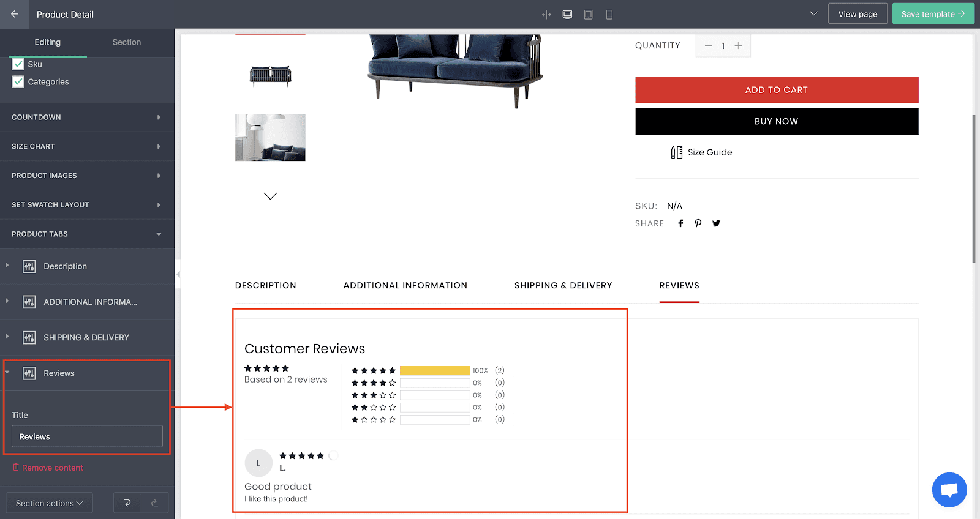
Task: Share product via Facebook icon
Action: tap(680, 223)
